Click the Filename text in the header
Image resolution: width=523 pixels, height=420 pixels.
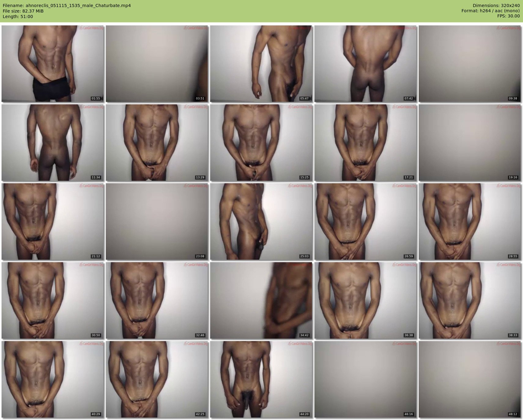click(67, 6)
